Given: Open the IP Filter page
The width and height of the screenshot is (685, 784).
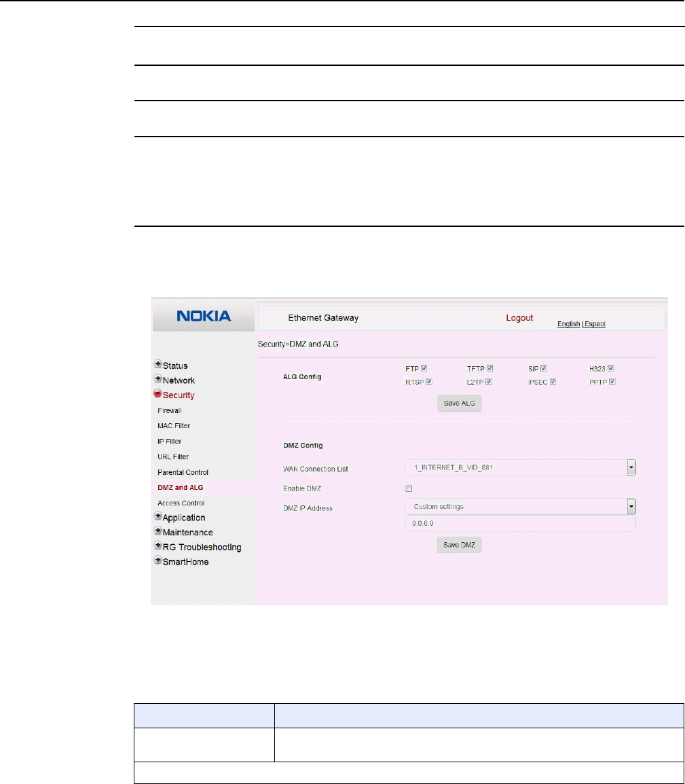Looking at the screenshot, I should (x=169, y=441).
